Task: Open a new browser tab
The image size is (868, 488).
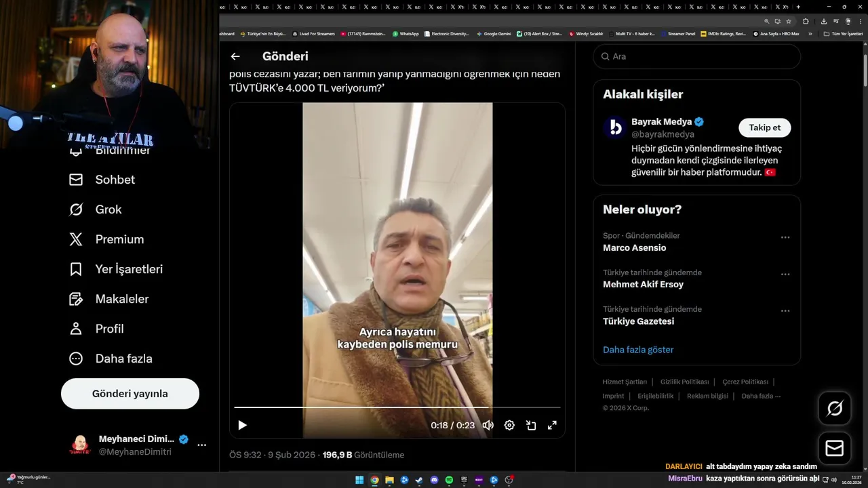Action: [x=798, y=7]
